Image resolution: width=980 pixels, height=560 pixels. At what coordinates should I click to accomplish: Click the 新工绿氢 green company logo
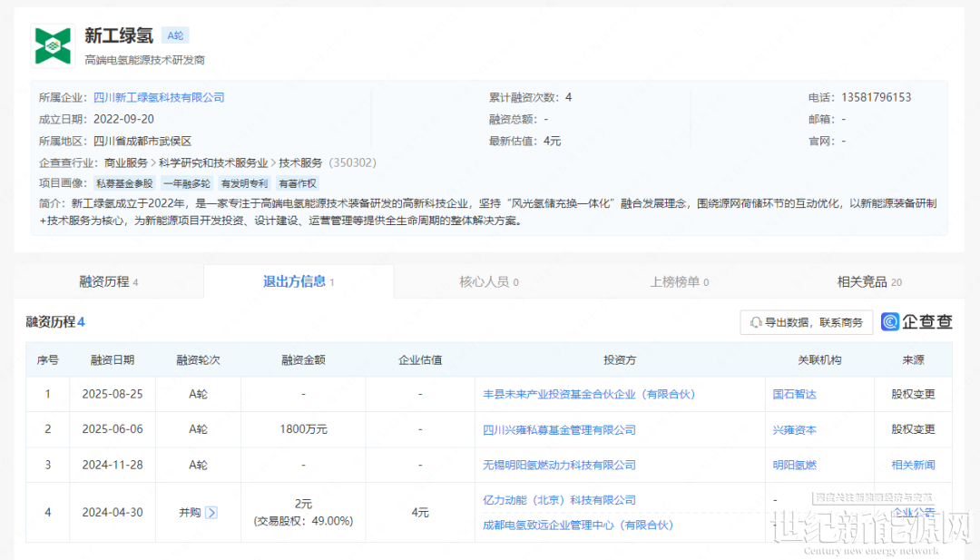53,44
